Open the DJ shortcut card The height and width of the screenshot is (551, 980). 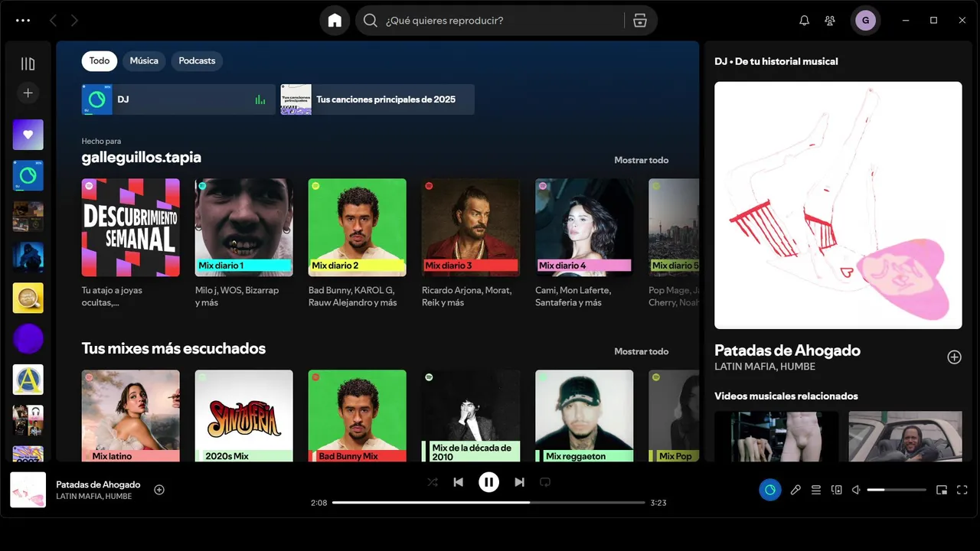[178, 99]
